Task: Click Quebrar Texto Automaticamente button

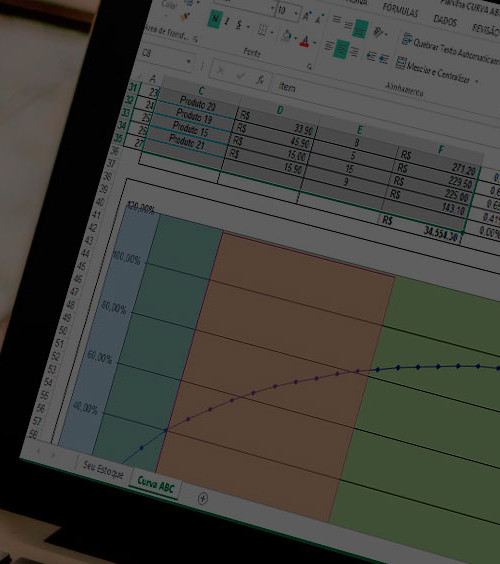Action: [451, 49]
